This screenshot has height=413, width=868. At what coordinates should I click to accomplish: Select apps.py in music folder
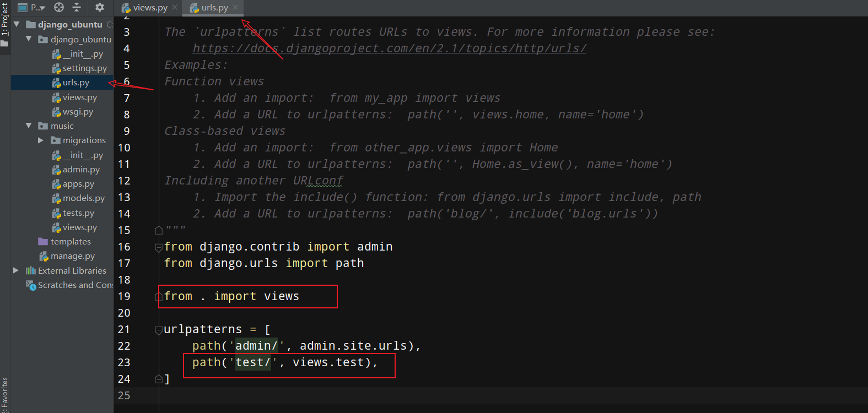[x=78, y=184]
